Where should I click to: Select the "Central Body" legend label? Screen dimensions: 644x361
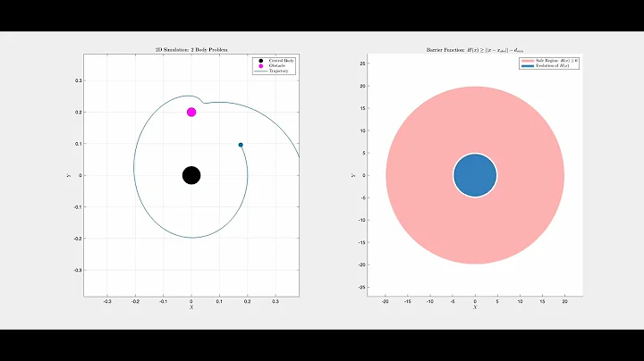(282, 61)
